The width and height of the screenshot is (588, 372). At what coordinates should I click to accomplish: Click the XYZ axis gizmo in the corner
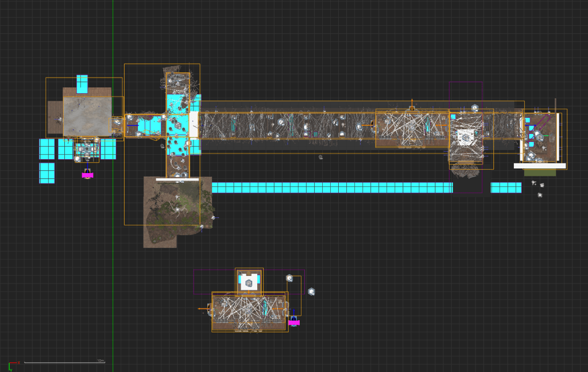11,365
